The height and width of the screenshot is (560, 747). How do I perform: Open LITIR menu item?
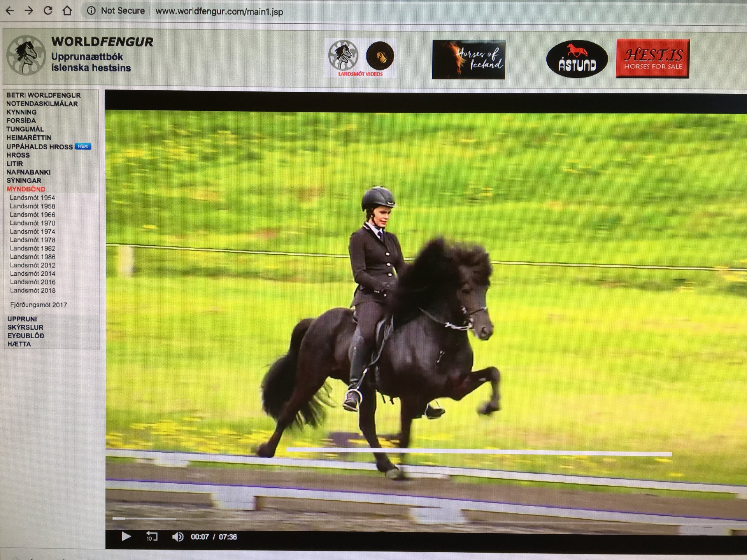coord(15,164)
